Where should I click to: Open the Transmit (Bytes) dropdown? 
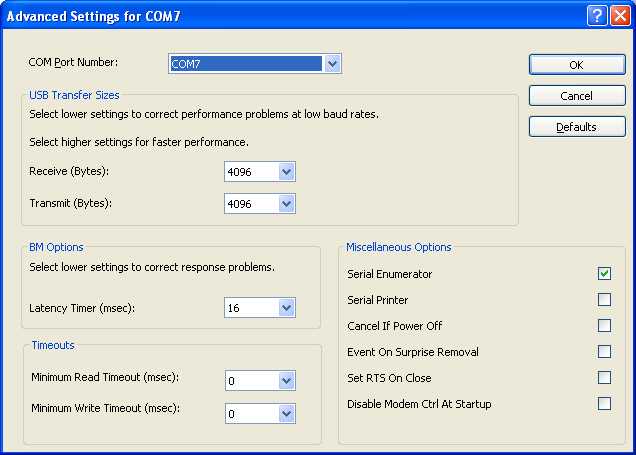(287, 204)
